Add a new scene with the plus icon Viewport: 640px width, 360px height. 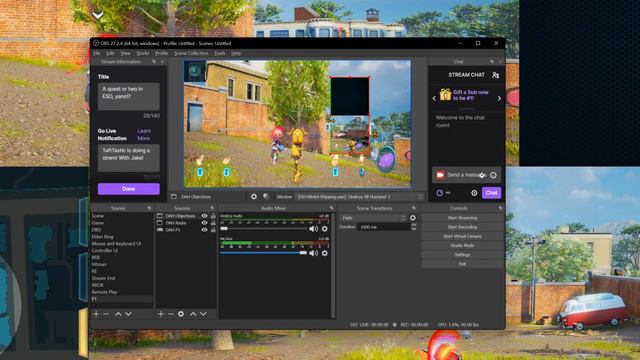pos(96,314)
